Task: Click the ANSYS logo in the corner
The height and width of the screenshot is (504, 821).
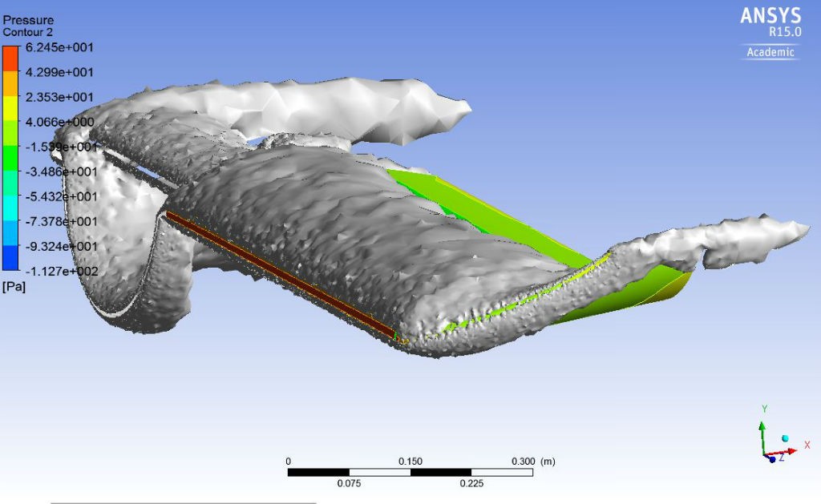Action: 768,16
